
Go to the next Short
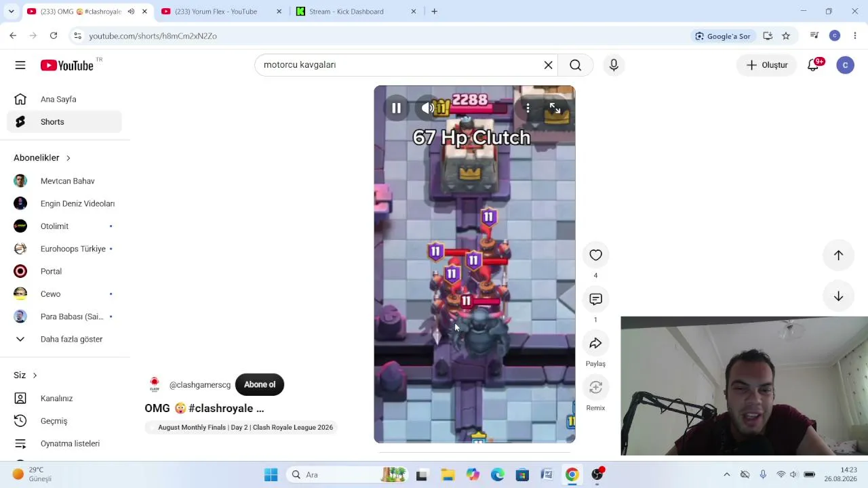(x=838, y=296)
